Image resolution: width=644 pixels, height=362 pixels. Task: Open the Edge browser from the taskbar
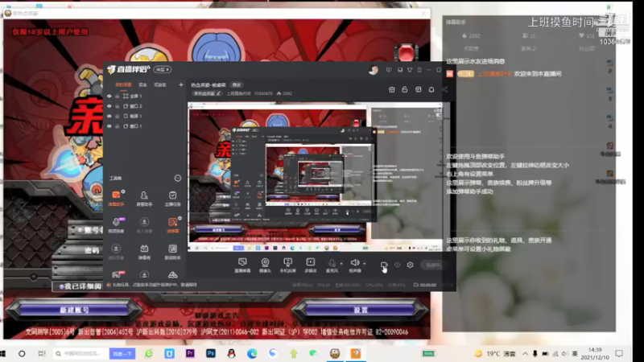(252, 353)
